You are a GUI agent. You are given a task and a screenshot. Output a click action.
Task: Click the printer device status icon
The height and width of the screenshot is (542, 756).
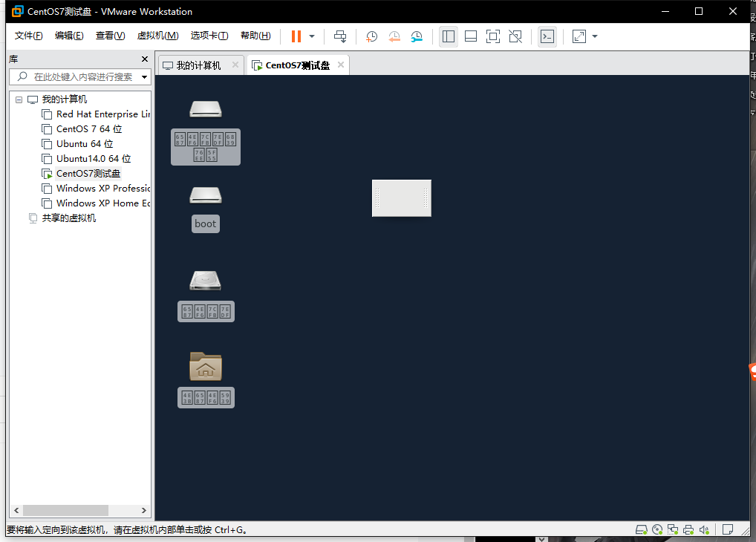pos(688,530)
